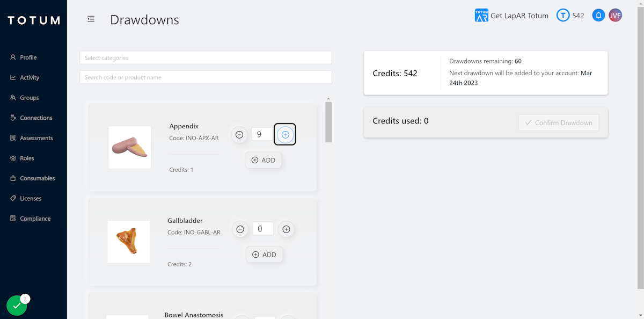
Task: Add Gallbladder to the drawdown
Action: pyautogui.click(x=264, y=255)
